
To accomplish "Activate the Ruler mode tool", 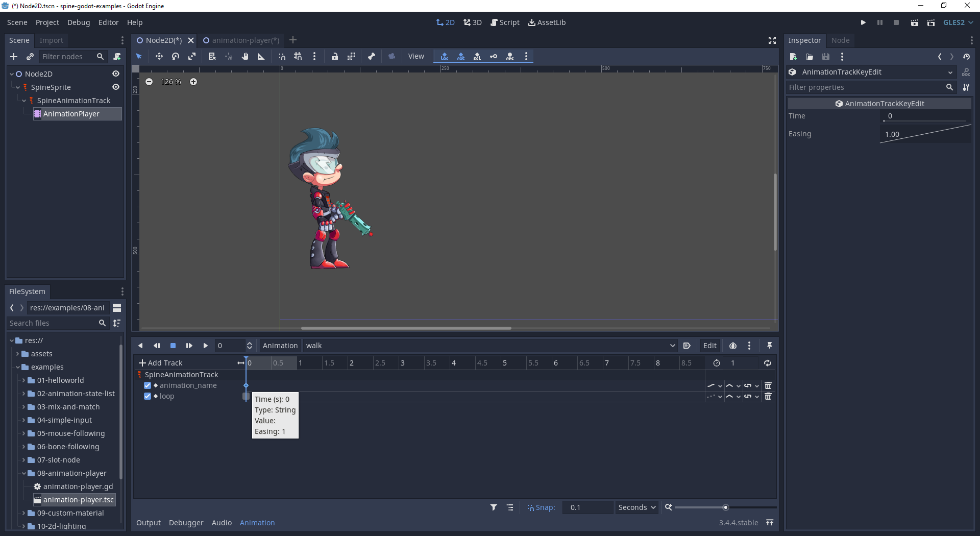I will click(x=261, y=56).
